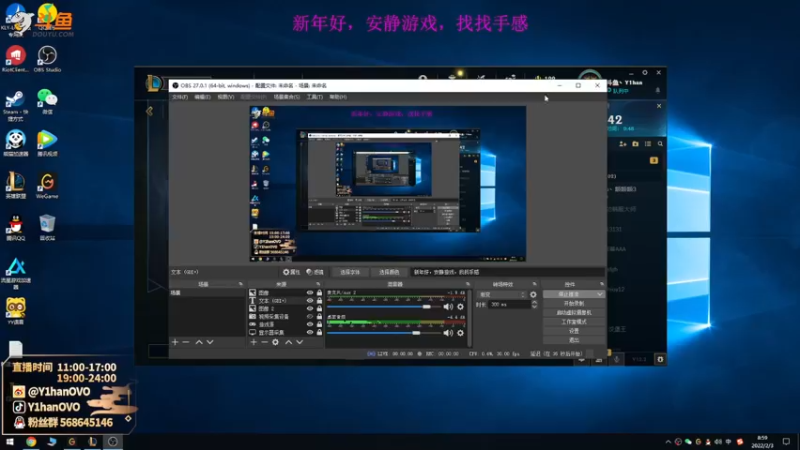Image resolution: width=800 pixels, height=450 pixels.
Task: Open 文件(F) menu in OBS
Action: point(180,97)
